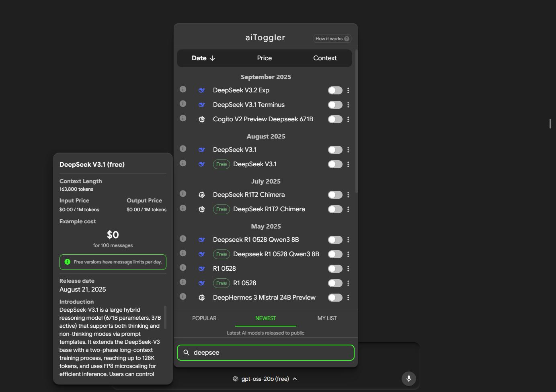The height and width of the screenshot is (392, 556).
Task: Turn on the free DeepSeek V3.1 switch
Action: tap(335, 164)
